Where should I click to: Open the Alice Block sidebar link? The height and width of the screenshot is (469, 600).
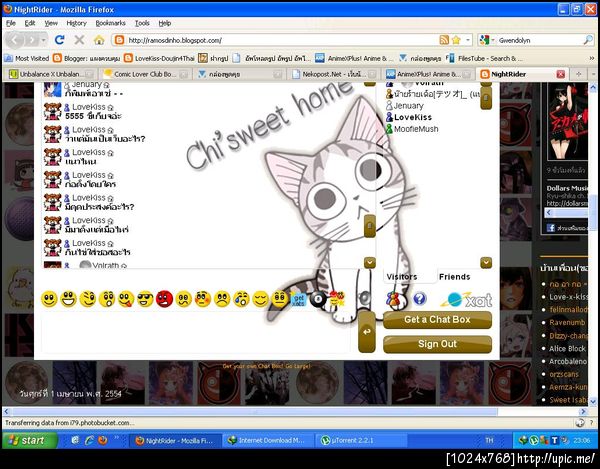[567, 348]
